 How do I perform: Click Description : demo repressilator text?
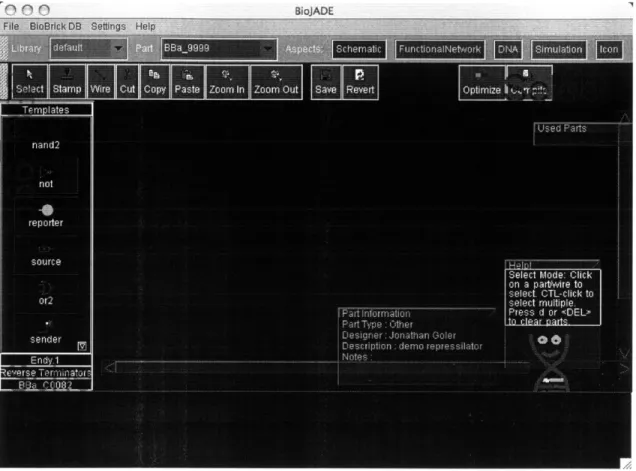coord(412,346)
